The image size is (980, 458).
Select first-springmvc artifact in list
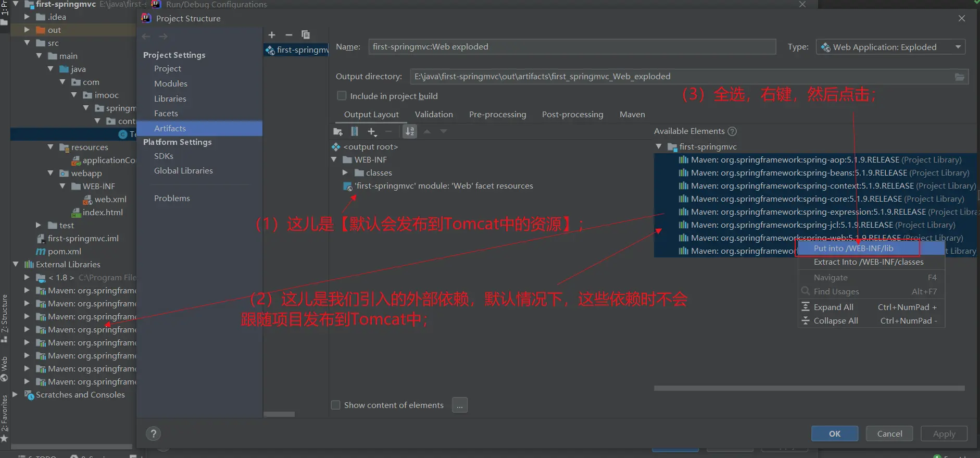(x=297, y=50)
